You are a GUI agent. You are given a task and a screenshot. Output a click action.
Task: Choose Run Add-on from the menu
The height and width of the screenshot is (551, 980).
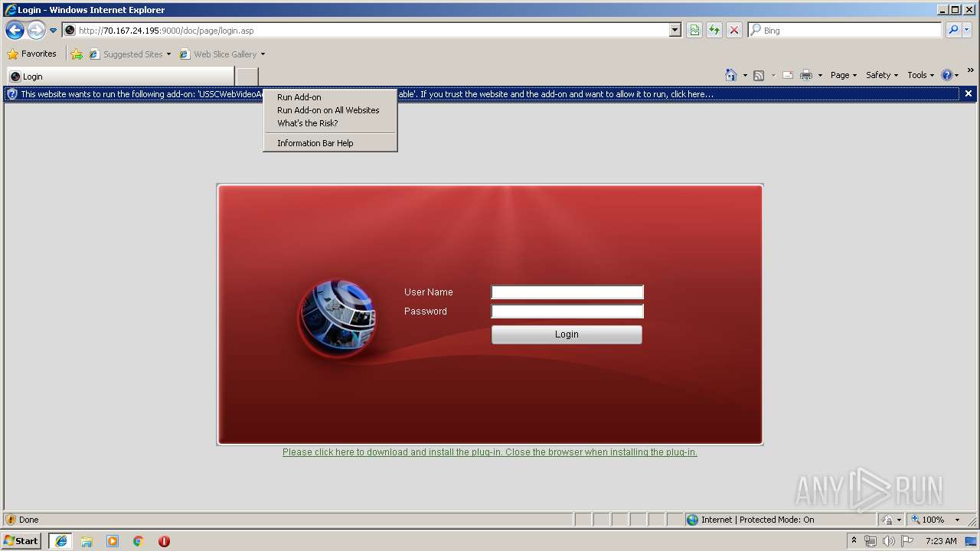coord(330,97)
